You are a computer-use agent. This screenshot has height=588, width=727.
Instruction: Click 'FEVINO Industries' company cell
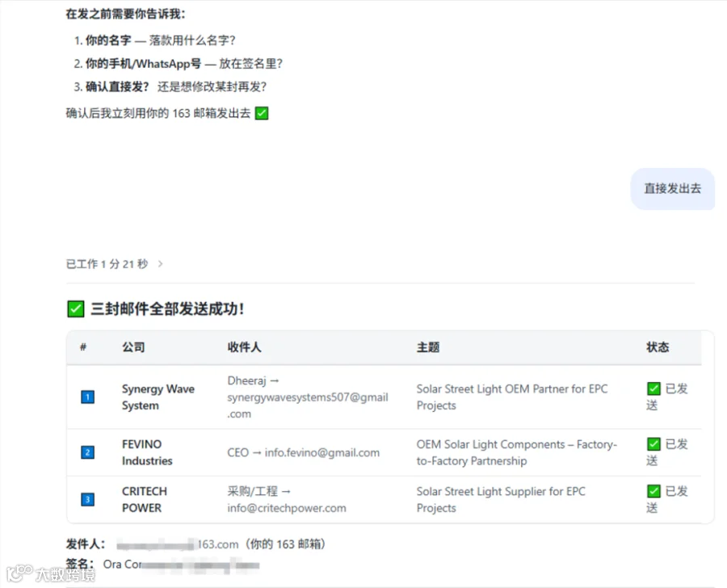point(147,452)
